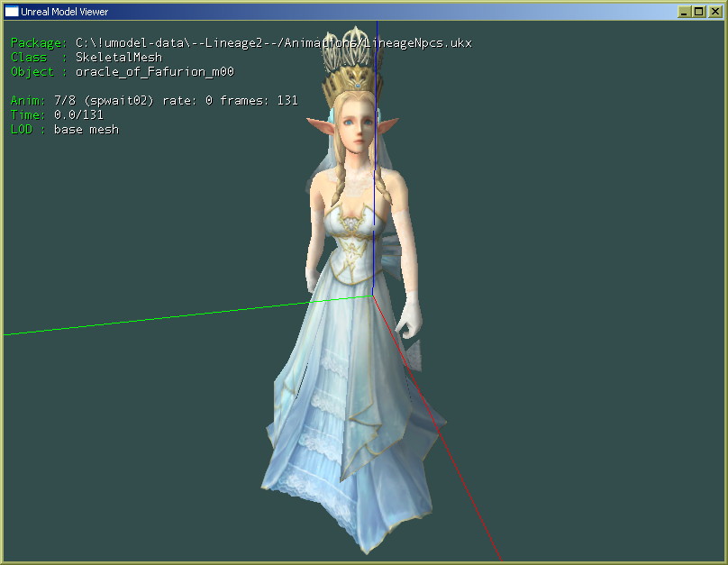Click the model's white gloved hand

(409, 316)
